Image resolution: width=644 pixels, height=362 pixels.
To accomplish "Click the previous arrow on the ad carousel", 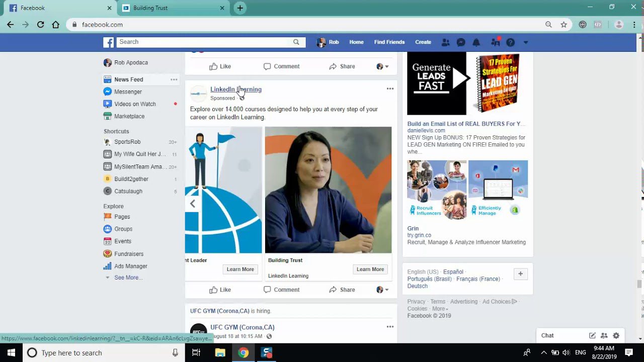I will point(193,203).
